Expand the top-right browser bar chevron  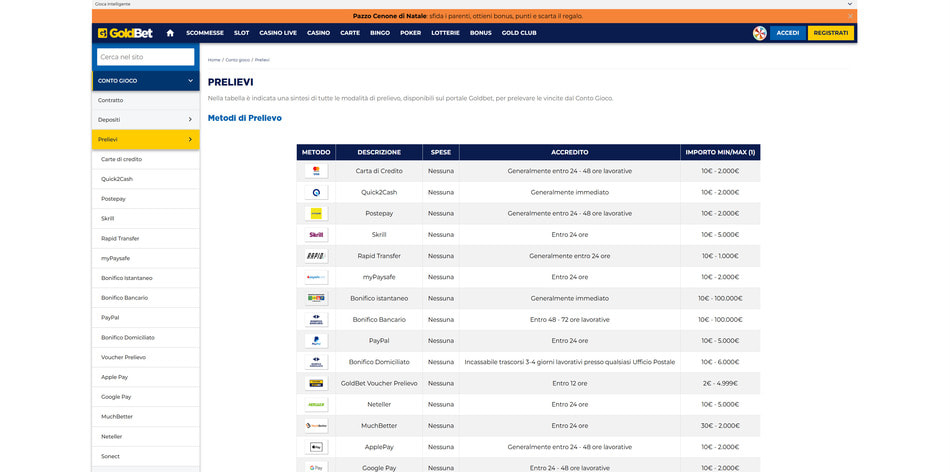849,4
